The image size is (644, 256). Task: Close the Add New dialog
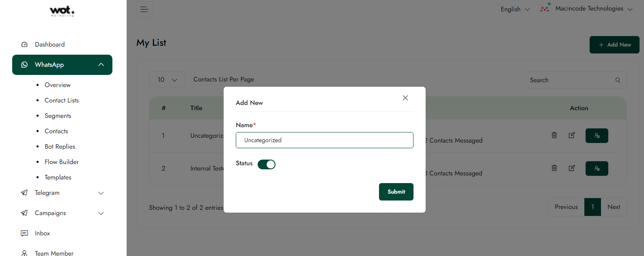pos(405,98)
